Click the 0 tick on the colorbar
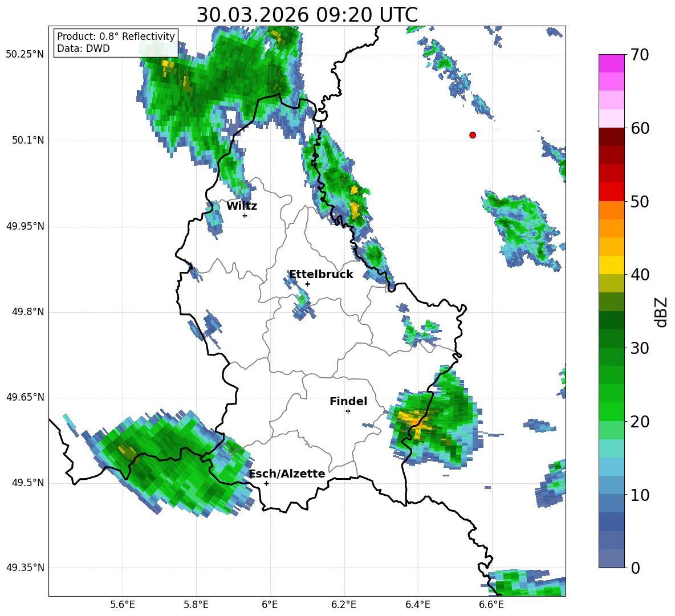The image size is (675, 616). [636, 568]
